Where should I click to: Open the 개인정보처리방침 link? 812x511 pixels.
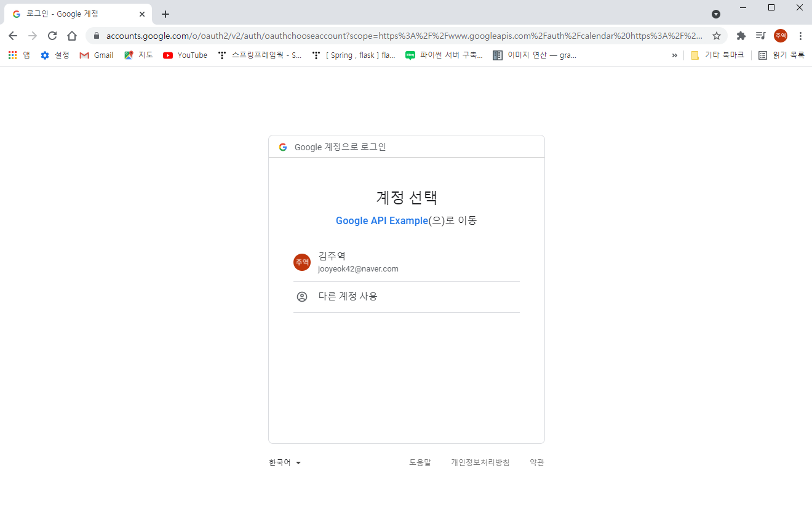pos(480,462)
